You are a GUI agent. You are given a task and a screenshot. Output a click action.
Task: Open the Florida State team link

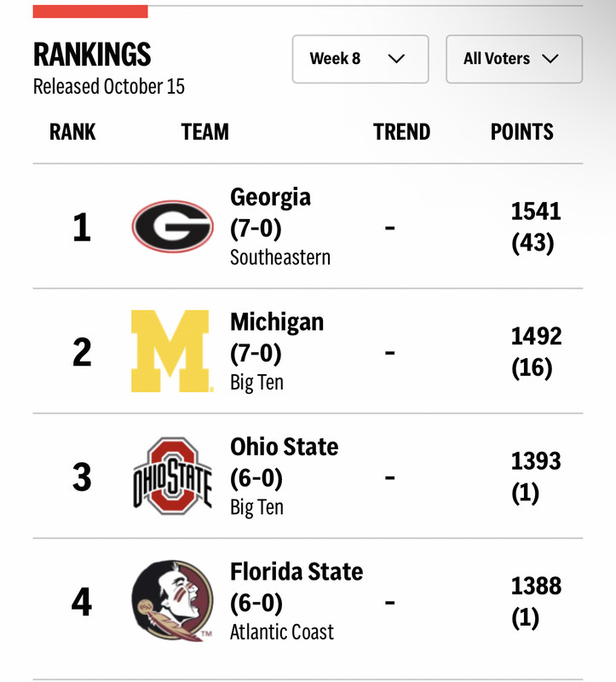pyautogui.click(x=296, y=571)
